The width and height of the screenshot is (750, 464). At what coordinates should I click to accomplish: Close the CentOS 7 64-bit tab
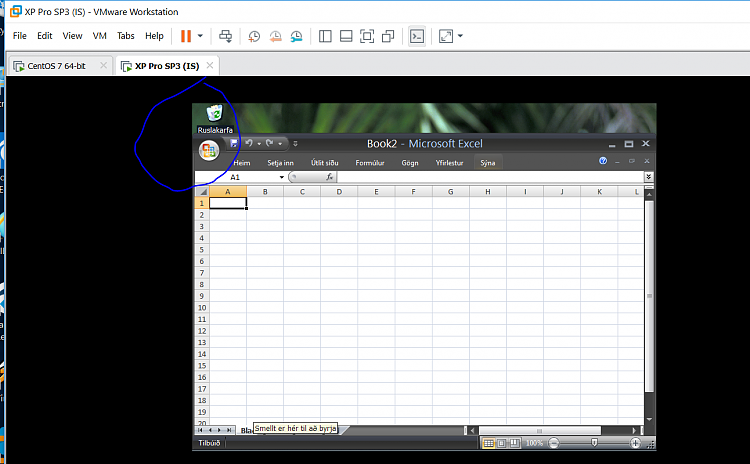point(103,66)
